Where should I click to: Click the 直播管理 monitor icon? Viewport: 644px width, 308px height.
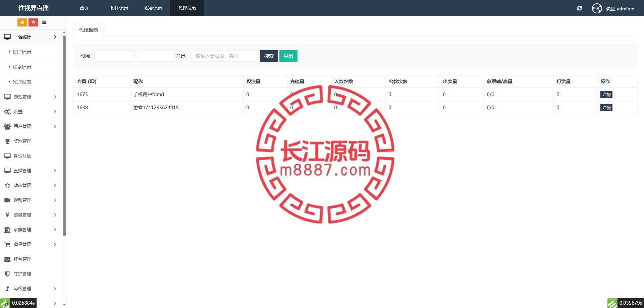tap(7, 171)
